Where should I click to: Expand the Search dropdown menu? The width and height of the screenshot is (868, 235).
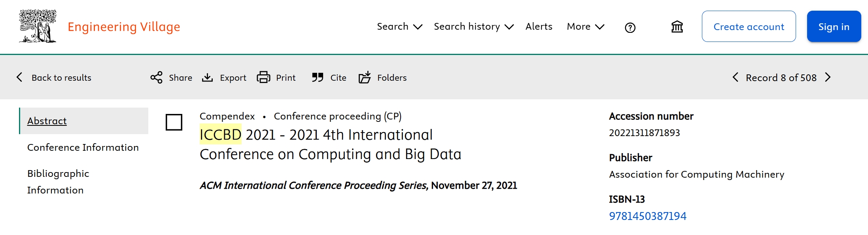pyautogui.click(x=399, y=27)
